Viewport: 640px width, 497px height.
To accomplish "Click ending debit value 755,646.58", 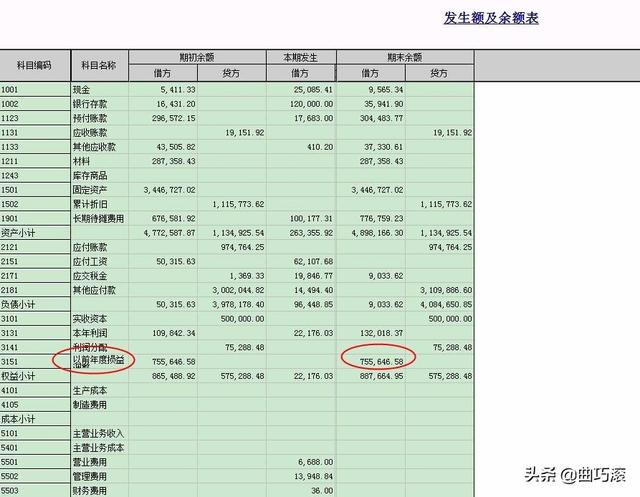I will 382,362.
